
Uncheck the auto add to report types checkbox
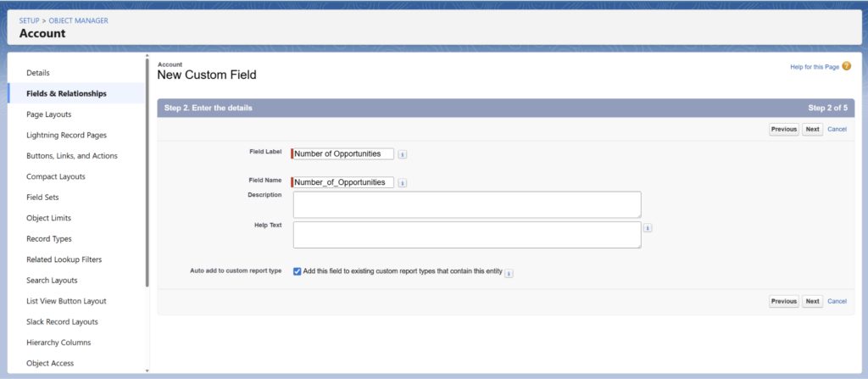click(x=297, y=271)
